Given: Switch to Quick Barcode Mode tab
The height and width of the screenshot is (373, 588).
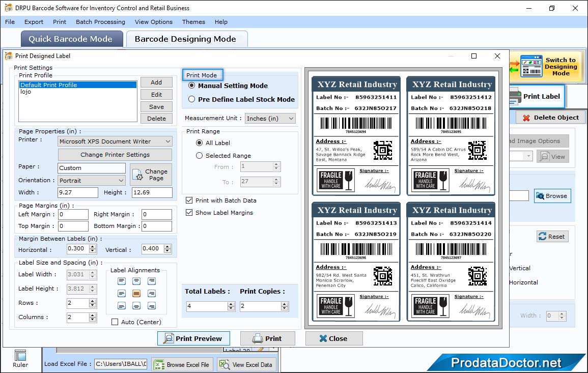Looking at the screenshot, I should 71,39.
